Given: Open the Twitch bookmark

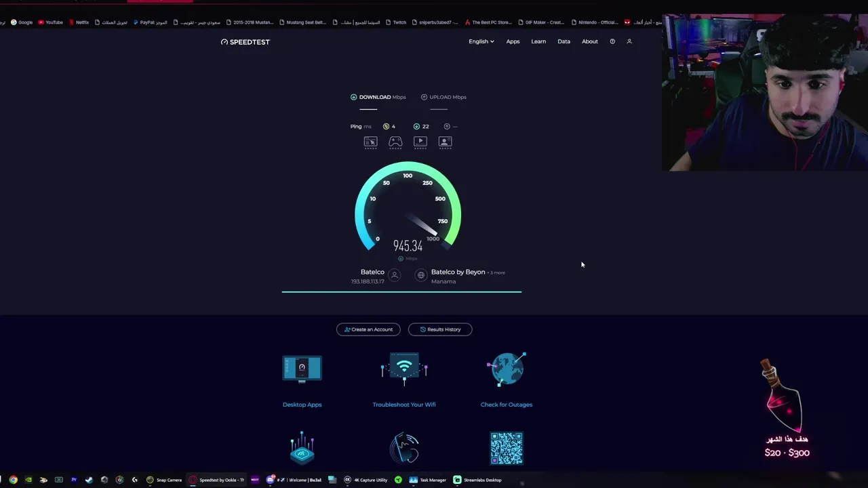Looking at the screenshot, I should pyautogui.click(x=396, y=22).
